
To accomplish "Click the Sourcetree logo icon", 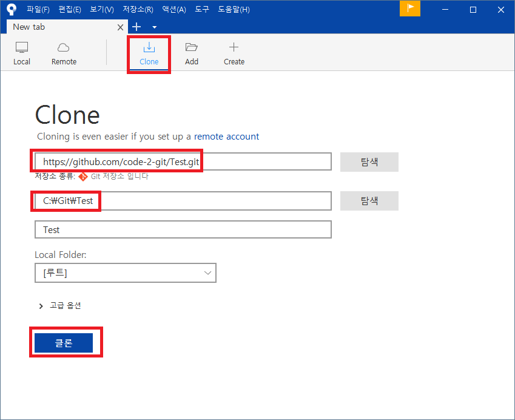I will click(12, 9).
